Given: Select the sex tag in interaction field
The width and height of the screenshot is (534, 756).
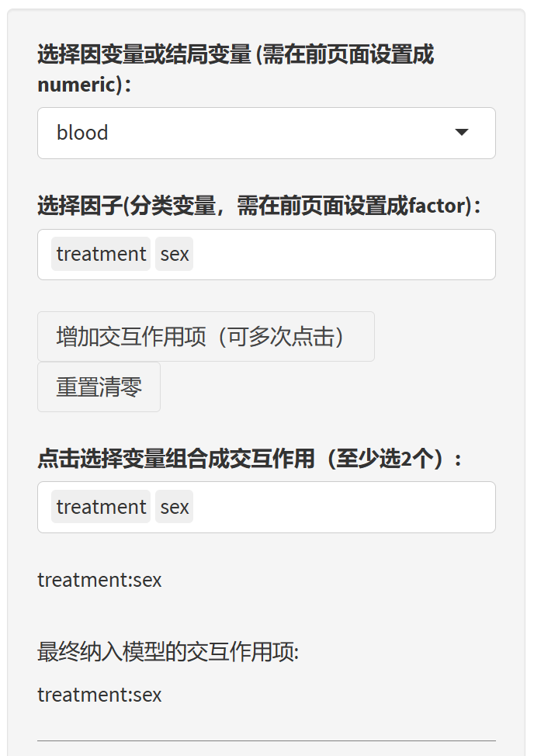Looking at the screenshot, I should pyautogui.click(x=175, y=507).
